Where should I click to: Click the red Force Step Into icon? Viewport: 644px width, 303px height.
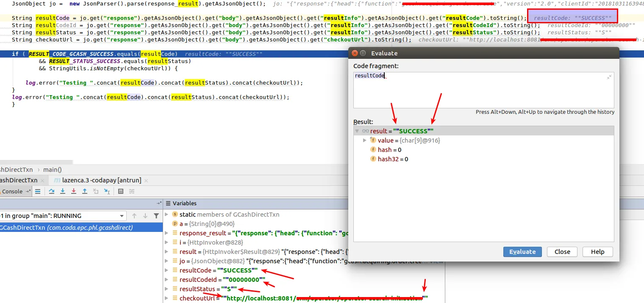point(74,191)
